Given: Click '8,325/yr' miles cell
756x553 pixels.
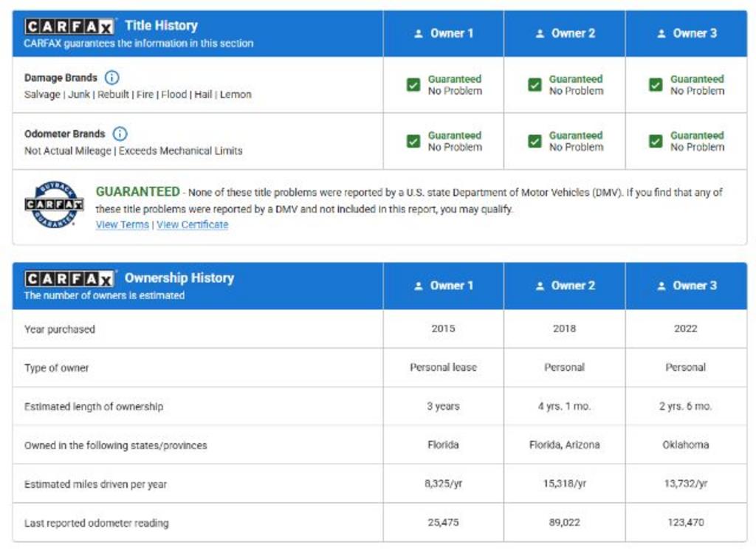Looking at the screenshot, I should (x=443, y=484).
